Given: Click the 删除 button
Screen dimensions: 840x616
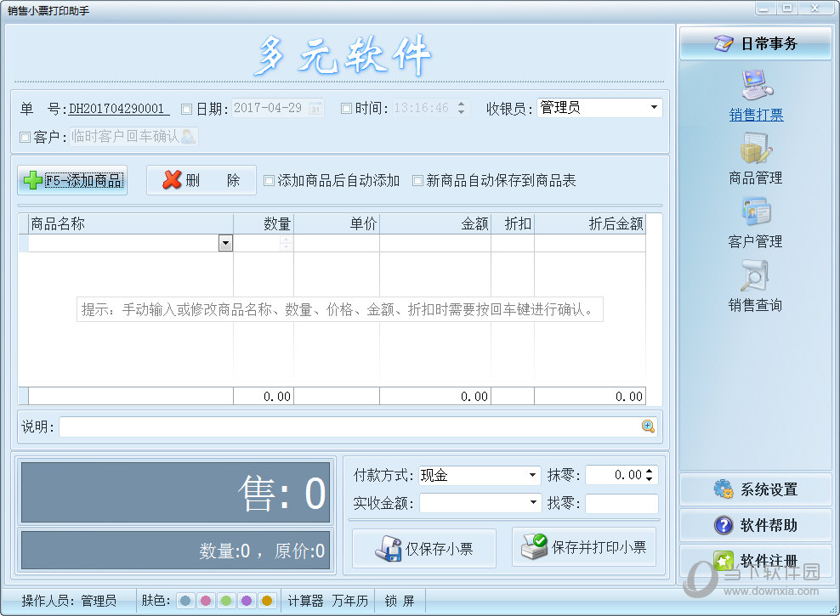Looking at the screenshot, I should coord(201,180).
